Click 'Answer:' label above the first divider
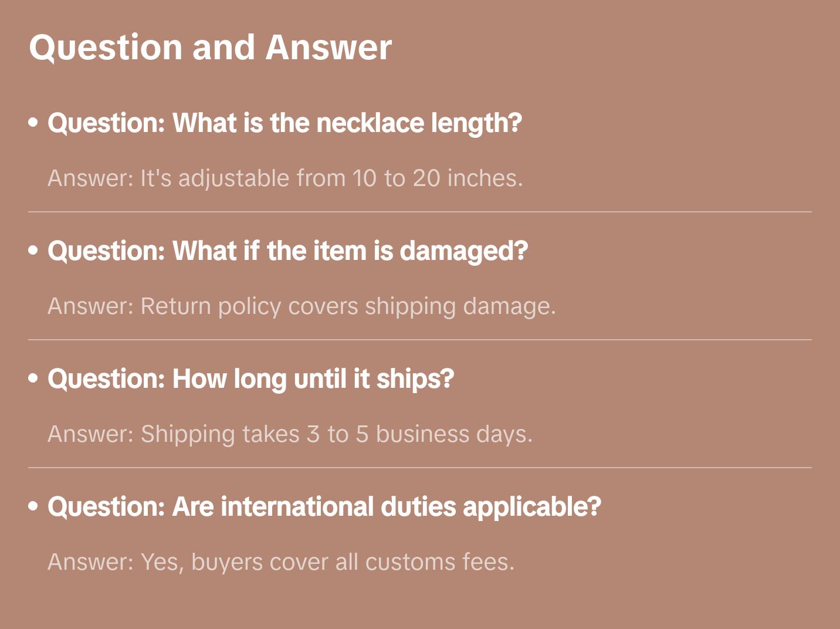The height and width of the screenshot is (629, 840). pos(91,178)
